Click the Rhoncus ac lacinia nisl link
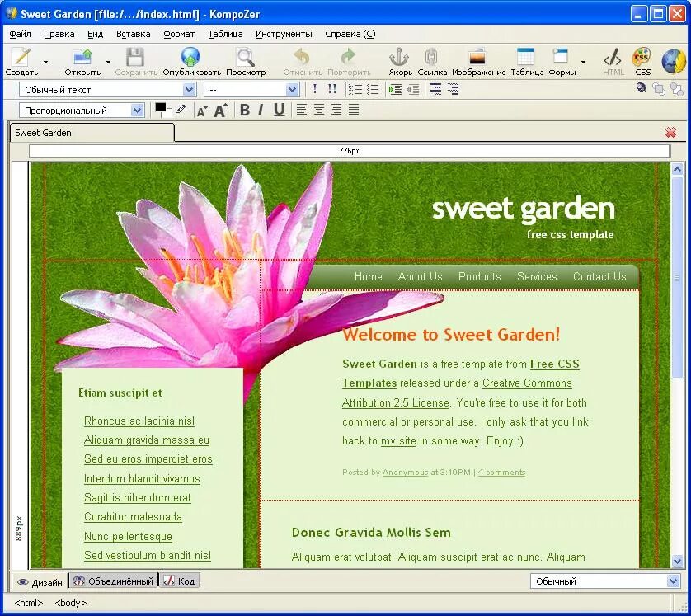This screenshot has height=616, width=691. point(139,421)
